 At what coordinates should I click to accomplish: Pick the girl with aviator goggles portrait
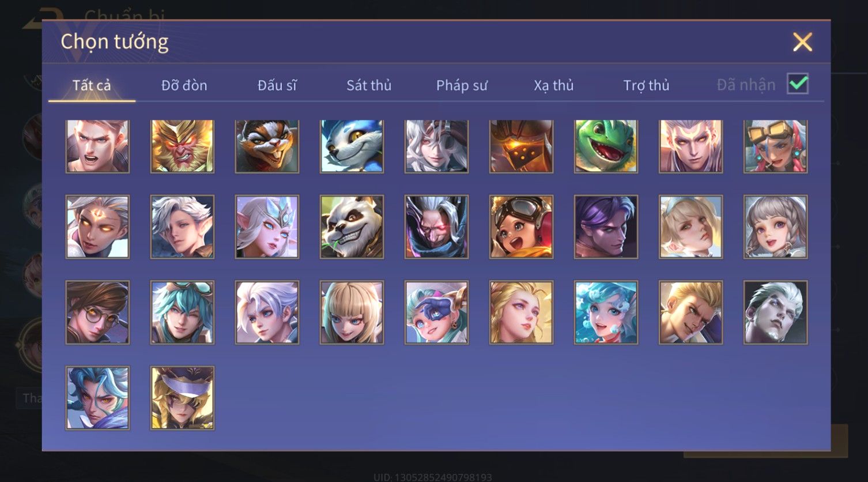[521, 227]
